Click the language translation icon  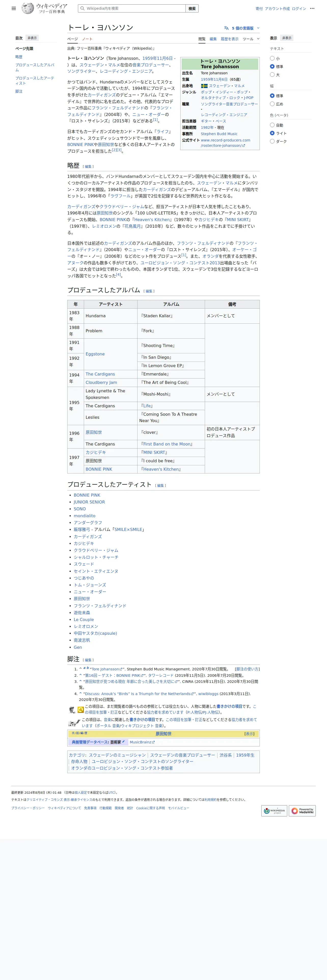click(x=226, y=28)
